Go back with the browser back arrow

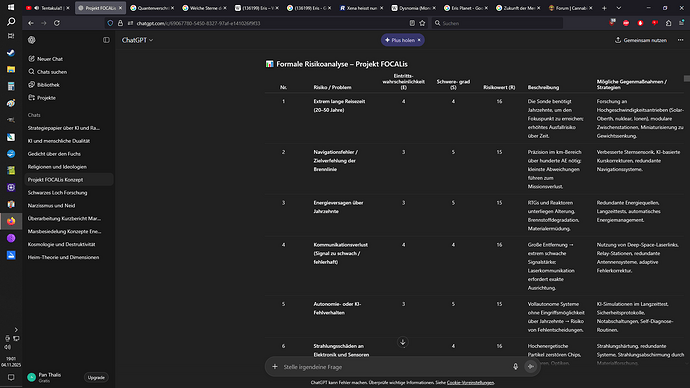coord(30,23)
